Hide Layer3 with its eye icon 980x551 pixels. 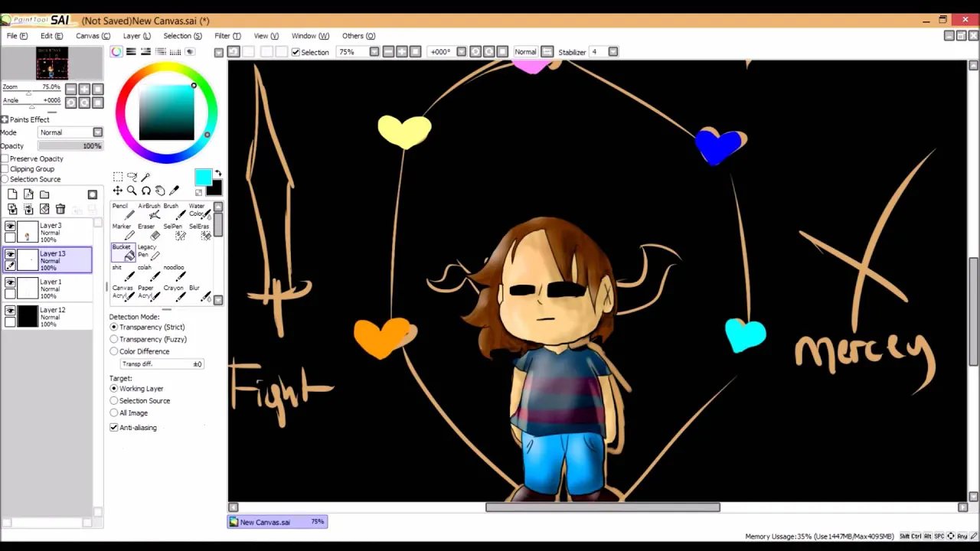10,226
